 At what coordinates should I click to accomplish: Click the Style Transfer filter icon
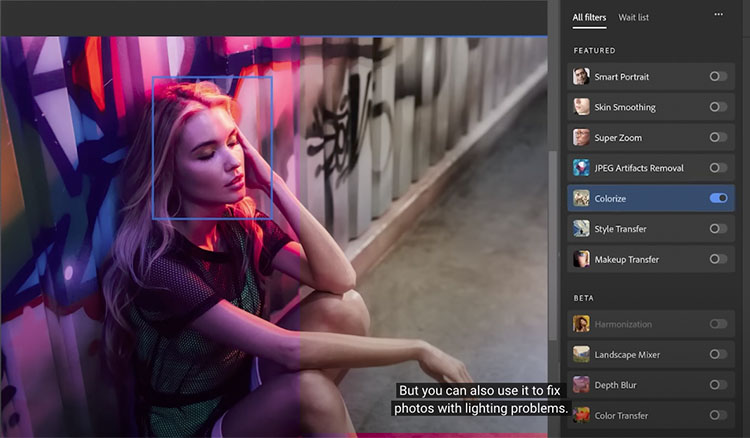tap(581, 229)
